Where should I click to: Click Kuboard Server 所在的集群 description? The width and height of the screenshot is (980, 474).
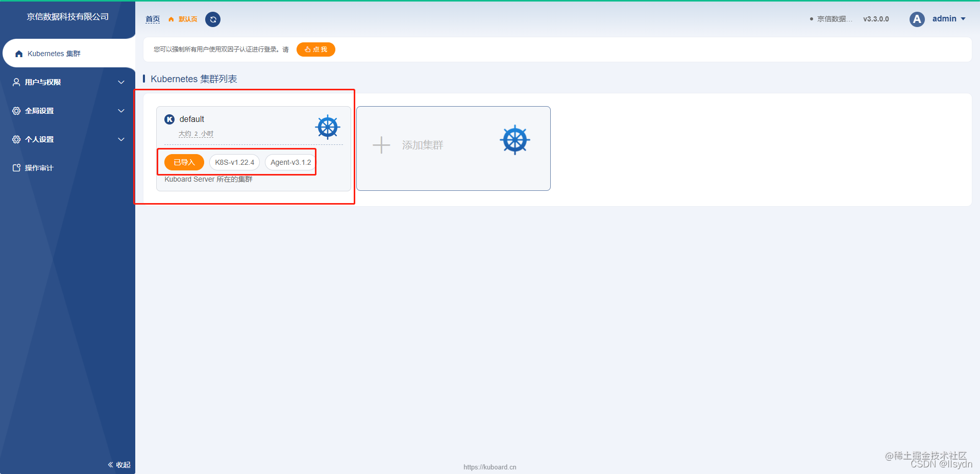click(208, 179)
